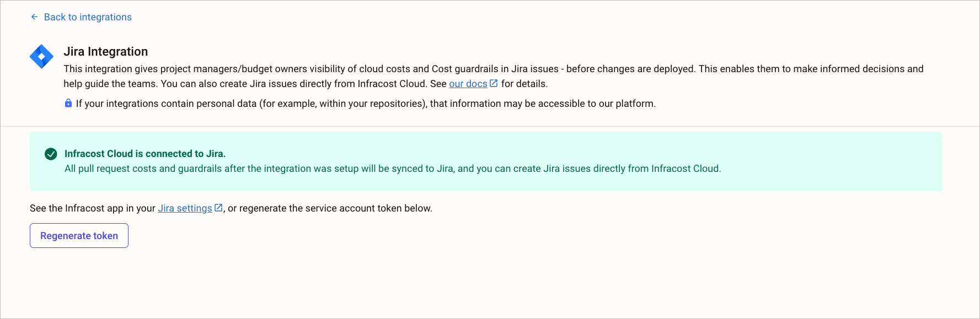This screenshot has height=319, width=980.
Task: Go back to integrations link text
Action: 88,17
